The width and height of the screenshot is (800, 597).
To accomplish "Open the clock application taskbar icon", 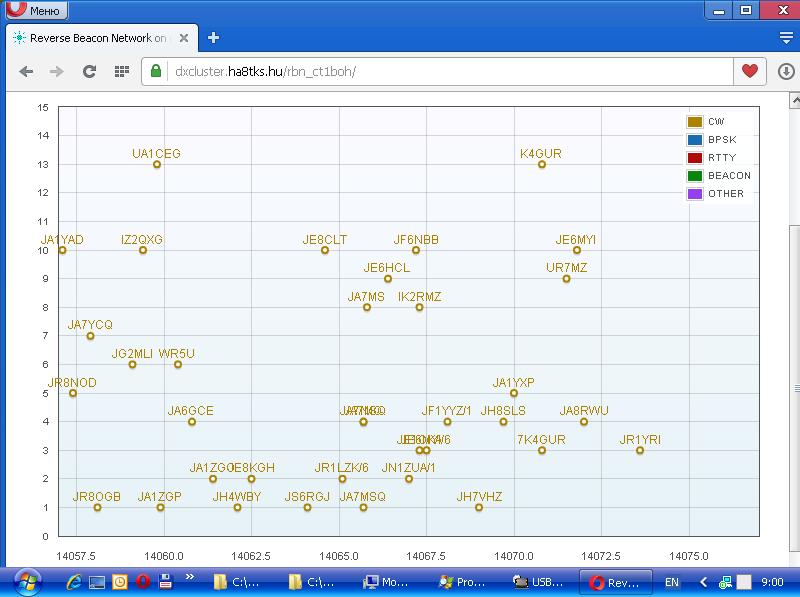I will coord(120,582).
